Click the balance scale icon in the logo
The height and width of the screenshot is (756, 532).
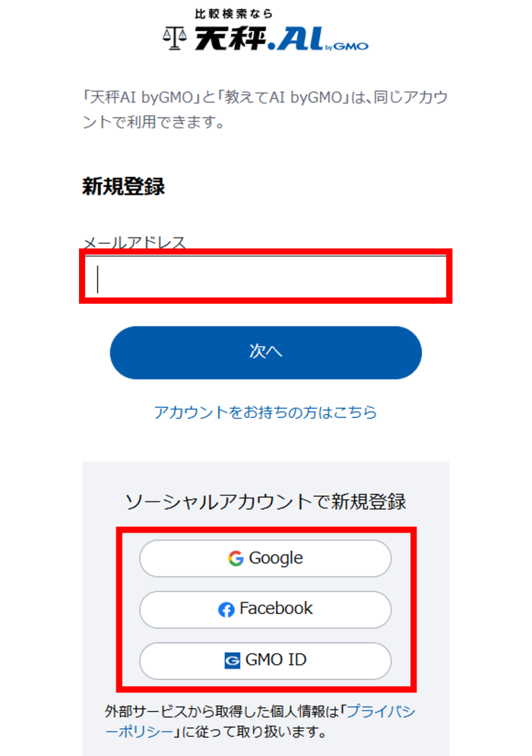point(175,38)
